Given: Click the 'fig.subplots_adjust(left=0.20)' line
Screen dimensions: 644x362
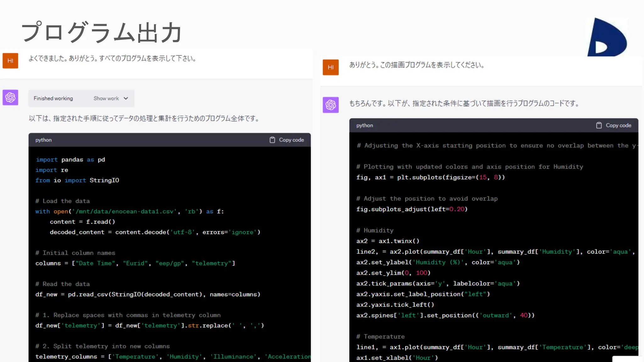Looking at the screenshot, I should [412, 209].
